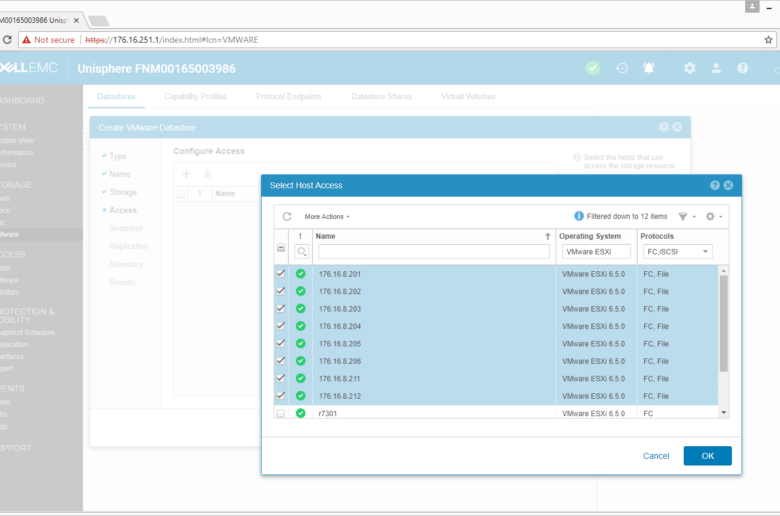Click the Name filter text field
The image size is (780, 516).
click(434, 252)
